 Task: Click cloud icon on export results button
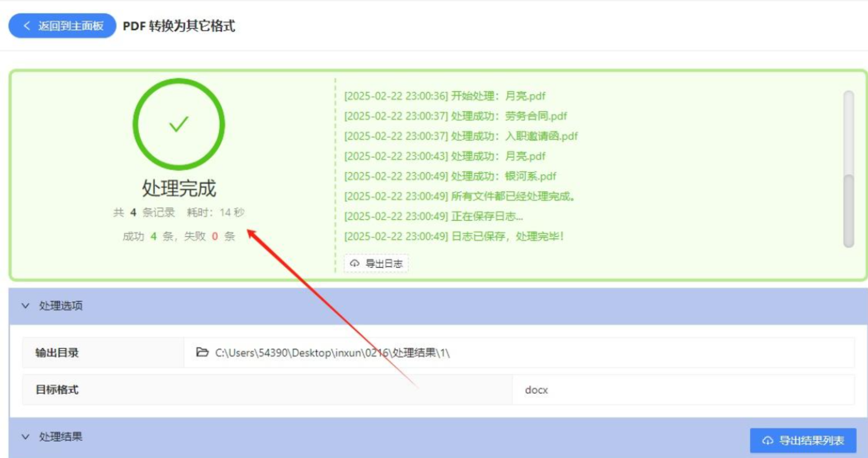(767, 440)
